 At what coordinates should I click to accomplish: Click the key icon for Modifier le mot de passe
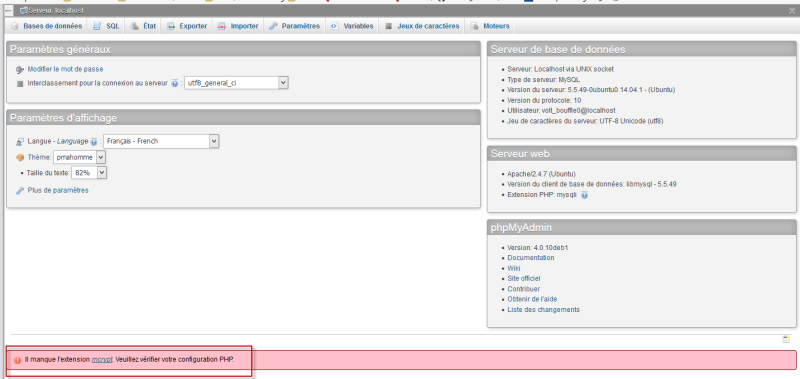pyautogui.click(x=20, y=69)
